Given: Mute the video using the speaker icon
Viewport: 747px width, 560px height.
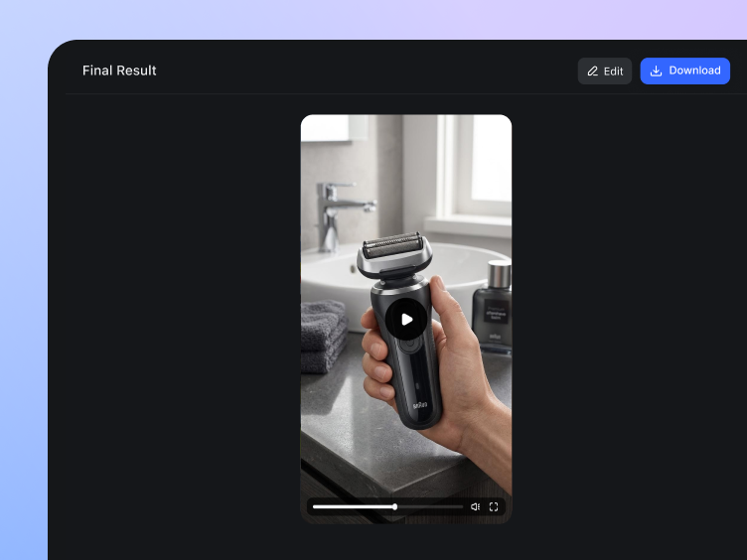Looking at the screenshot, I should (475, 506).
